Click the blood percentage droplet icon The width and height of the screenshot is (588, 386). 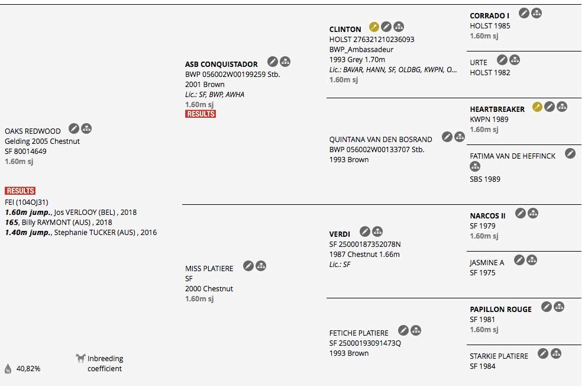(x=8, y=369)
